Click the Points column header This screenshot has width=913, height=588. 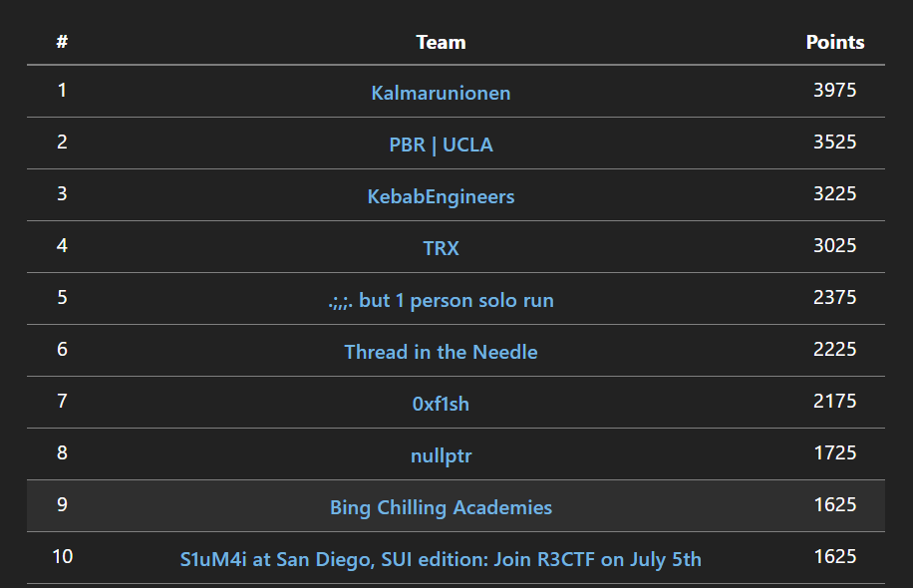tap(835, 42)
